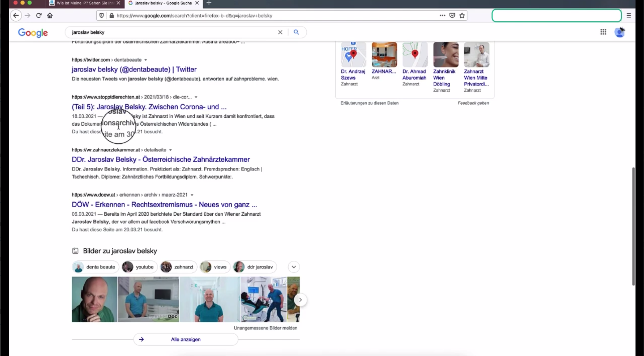Click 'Erläuterungen zu diesen Daten'

pyautogui.click(x=369, y=103)
